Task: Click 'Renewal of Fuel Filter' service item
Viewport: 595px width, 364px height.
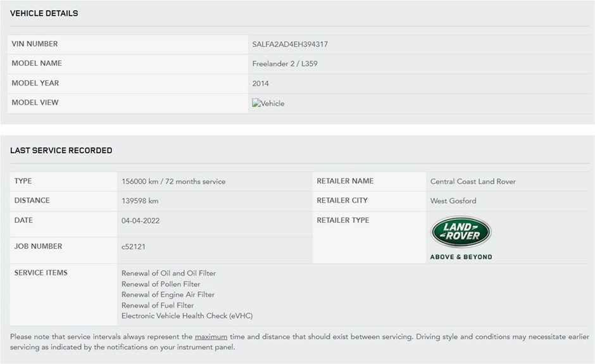Action: tap(158, 305)
